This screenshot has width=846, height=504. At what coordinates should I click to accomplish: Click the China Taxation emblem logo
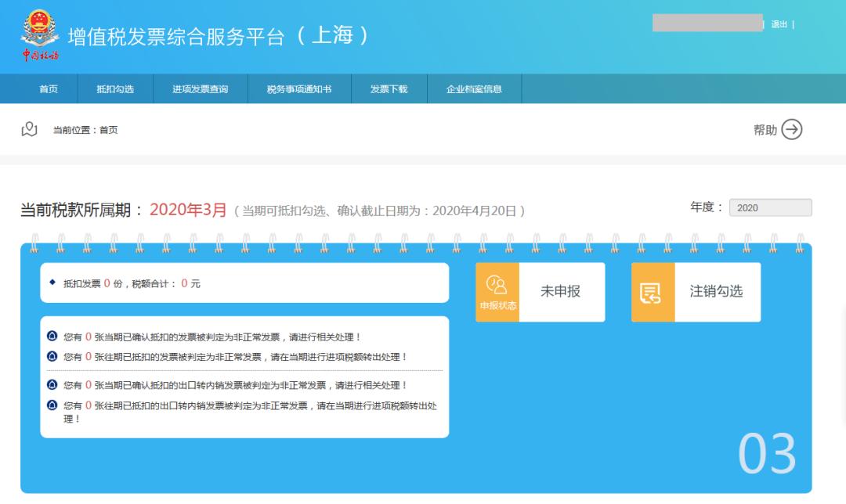[x=40, y=34]
